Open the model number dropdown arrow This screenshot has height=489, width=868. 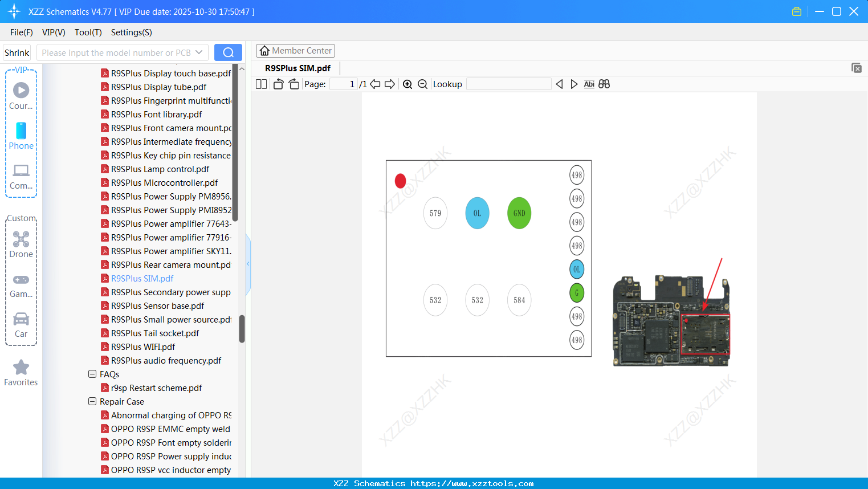199,52
